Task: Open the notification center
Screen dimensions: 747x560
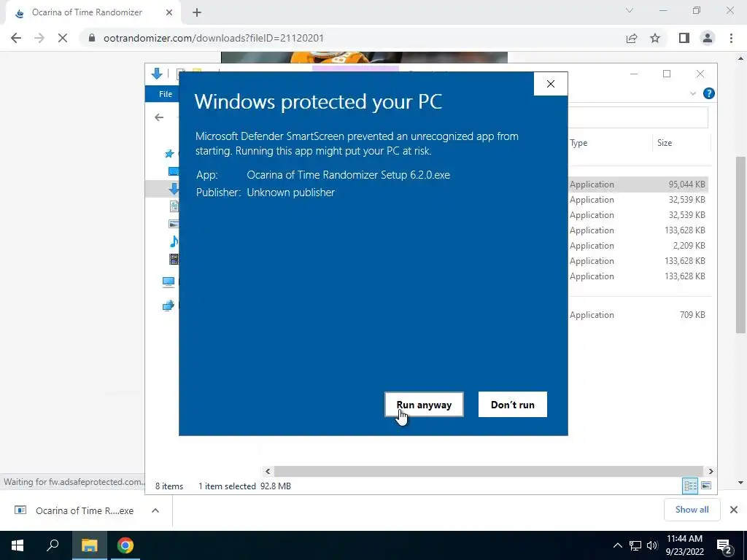Action: 724,545
